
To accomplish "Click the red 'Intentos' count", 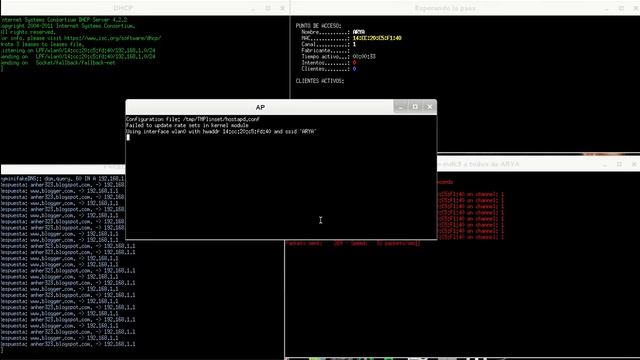I will [x=354, y=62].
